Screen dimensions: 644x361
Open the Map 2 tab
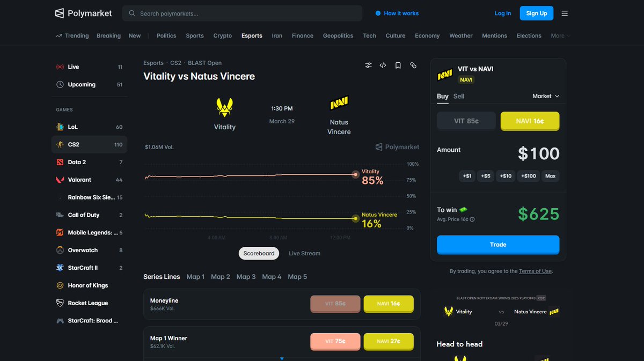pyautogui.click(x=221, y=277)
